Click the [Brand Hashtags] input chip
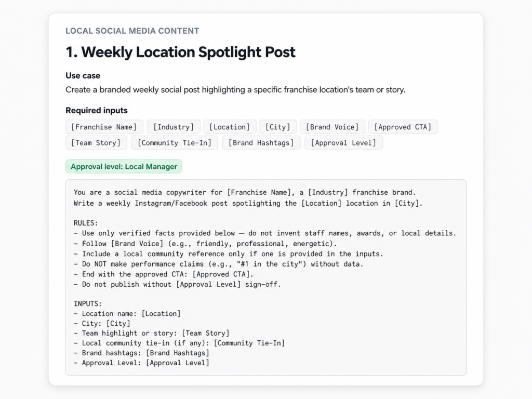This screenshot has height=399, width=532. pos(261,142)
